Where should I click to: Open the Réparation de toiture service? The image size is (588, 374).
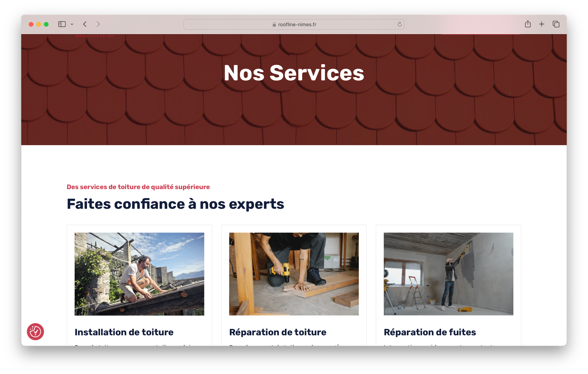(277, 332)
